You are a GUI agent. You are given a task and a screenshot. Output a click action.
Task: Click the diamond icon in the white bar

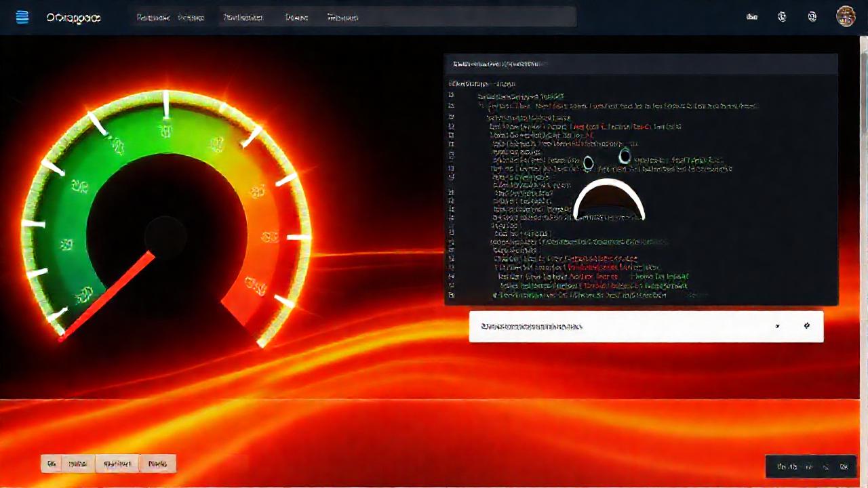(806, 326)
